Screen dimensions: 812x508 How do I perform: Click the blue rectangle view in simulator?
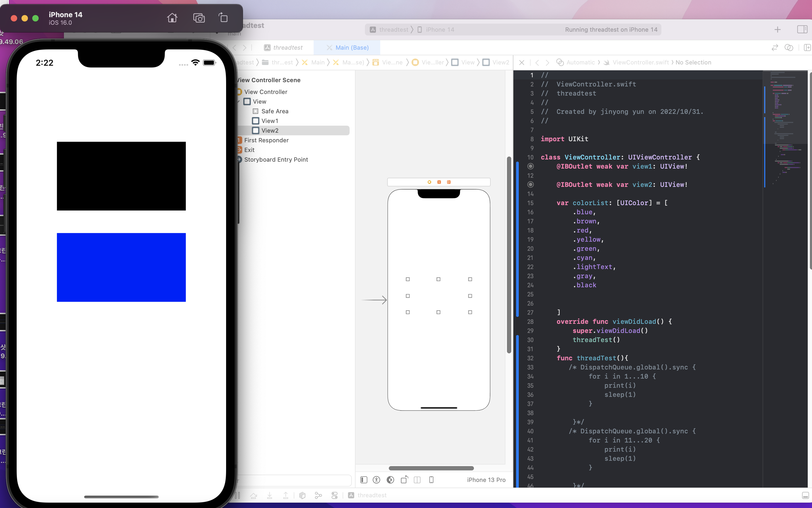click(x=121, y=267)
